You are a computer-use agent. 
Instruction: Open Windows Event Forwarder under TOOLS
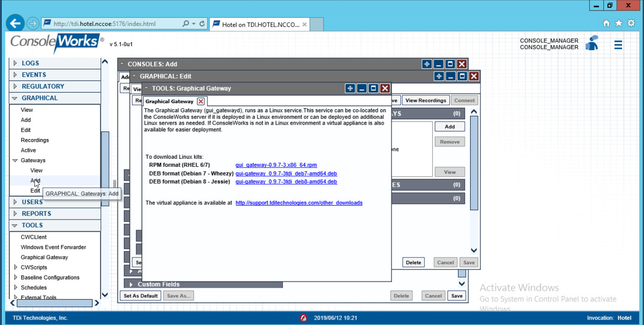[x=54, y=247]
